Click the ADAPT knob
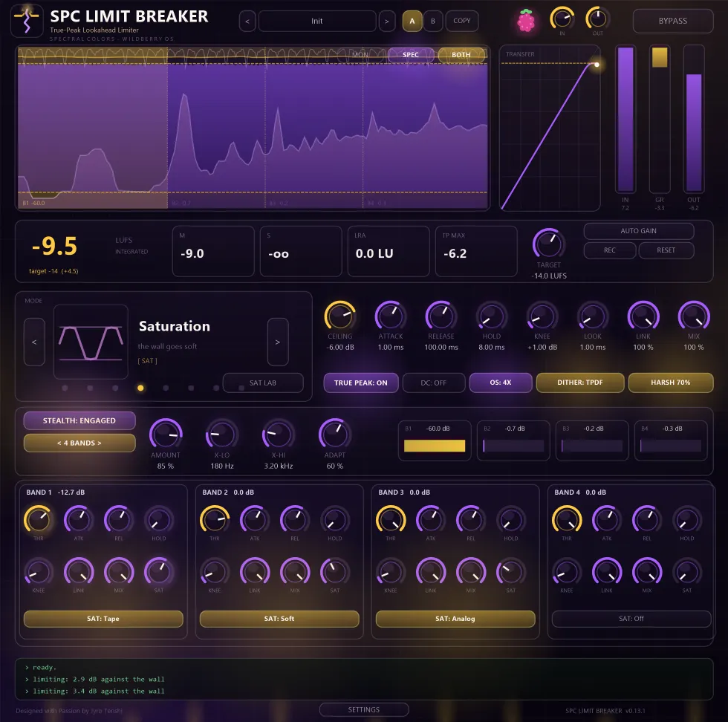 point(334,434)
